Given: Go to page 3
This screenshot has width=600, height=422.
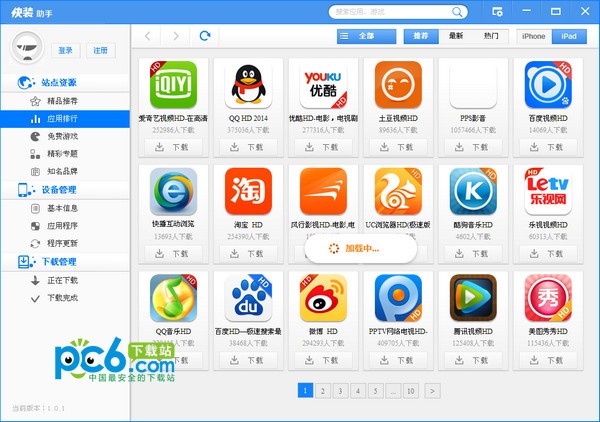Looking at the screenshot, I should 340,391.
